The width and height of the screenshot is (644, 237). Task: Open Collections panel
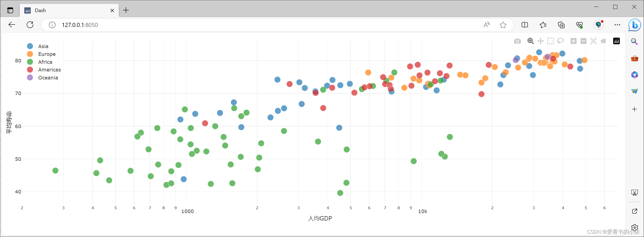tap(561, 25)
